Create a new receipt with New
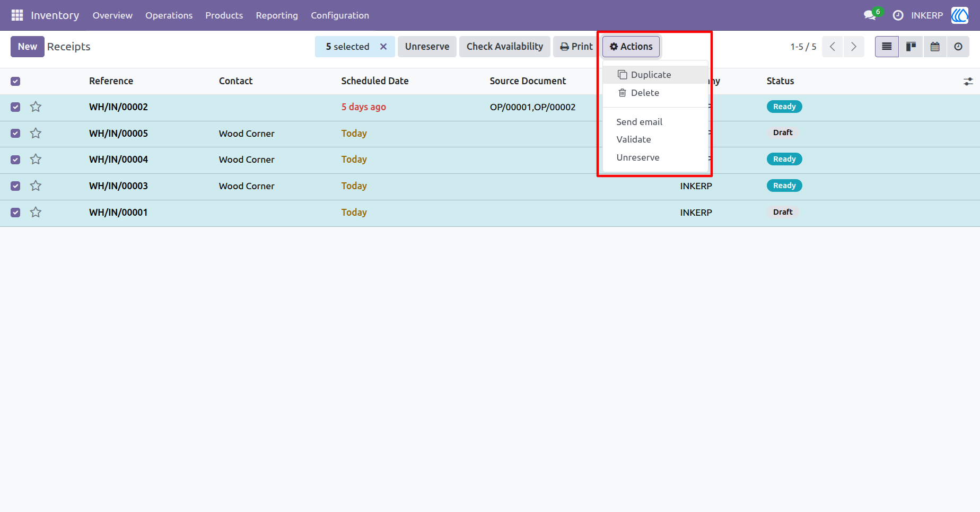Screen dimensions: 980x512 (x=28, y=47)
